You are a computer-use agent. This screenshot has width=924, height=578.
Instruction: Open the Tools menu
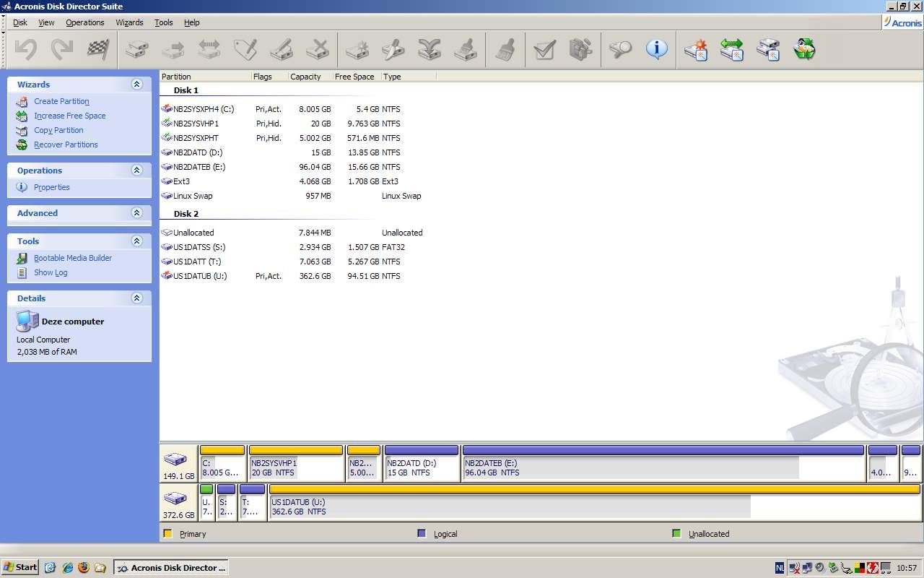(x=164, y=22)
